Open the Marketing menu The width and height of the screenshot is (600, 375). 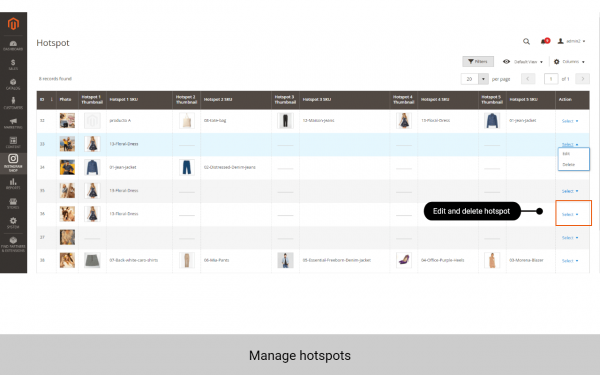pyautogui.click(x=13, y=123)
